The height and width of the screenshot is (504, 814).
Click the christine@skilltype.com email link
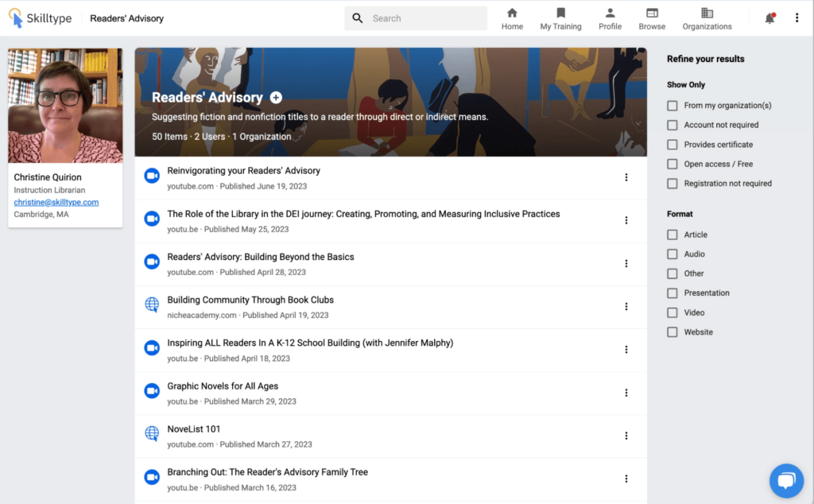pos(56,203)
